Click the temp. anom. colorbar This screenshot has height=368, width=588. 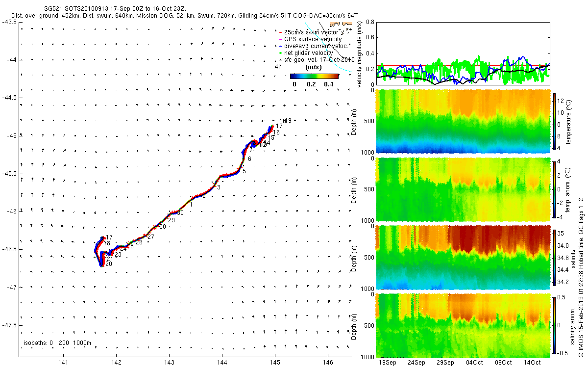pos(555,188)
